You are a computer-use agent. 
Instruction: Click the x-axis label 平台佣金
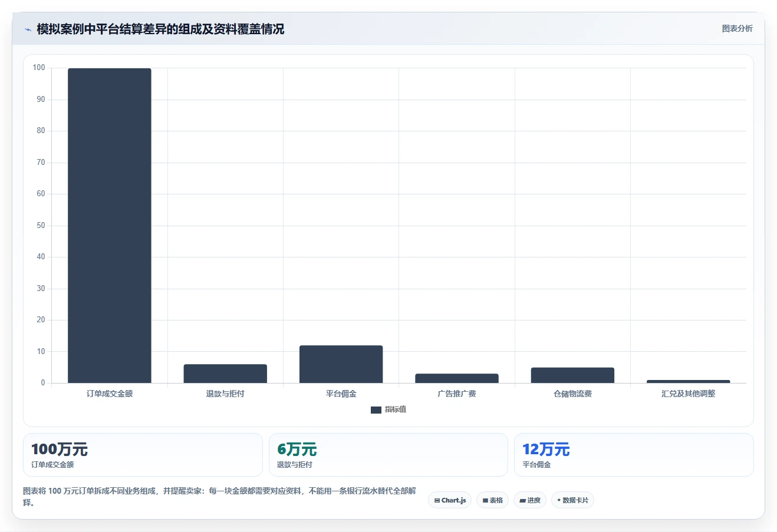click(341, 394)
